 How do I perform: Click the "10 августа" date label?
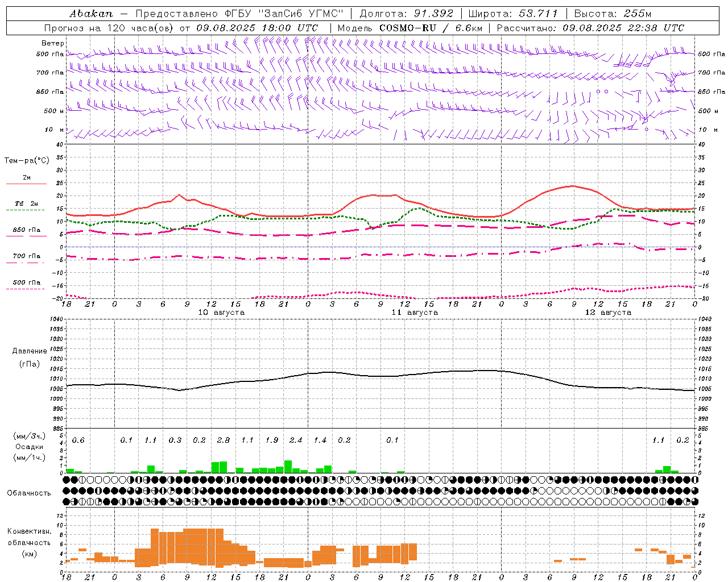(x=221, y=313)
